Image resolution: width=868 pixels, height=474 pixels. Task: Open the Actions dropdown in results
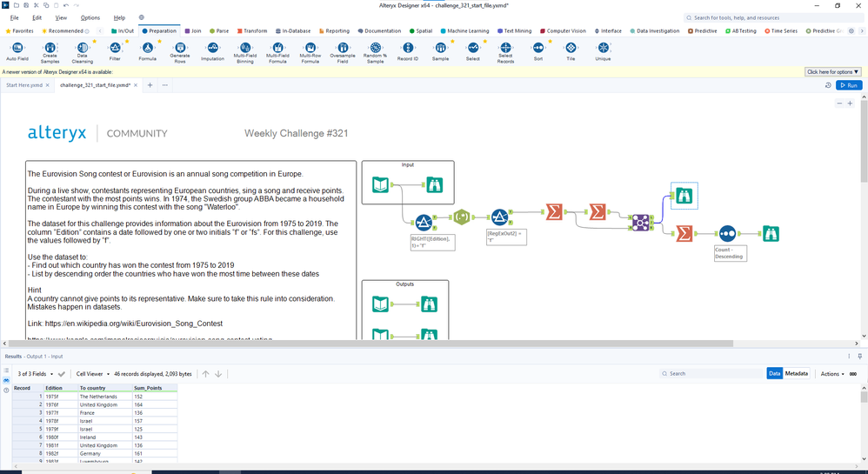tap(832, 374)
